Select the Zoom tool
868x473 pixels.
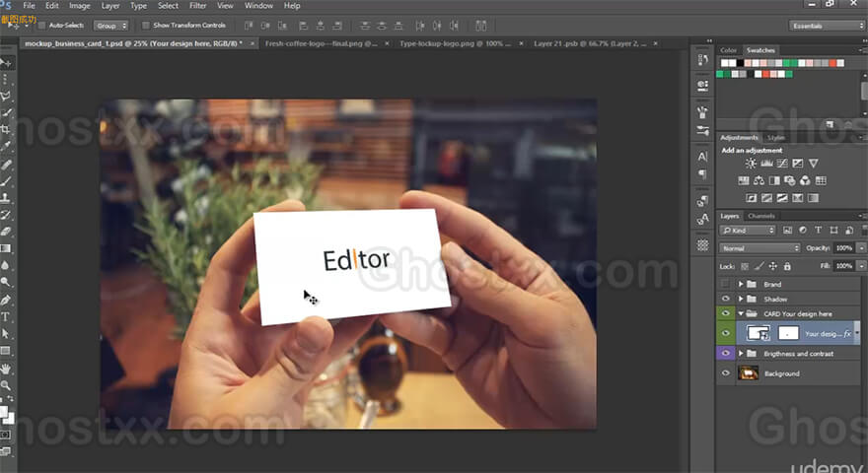(x=6, y=384)
